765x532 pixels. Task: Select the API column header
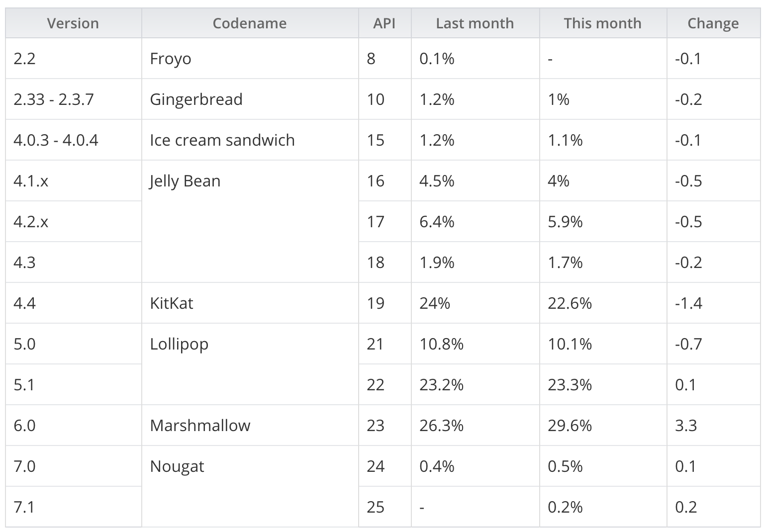click(384, 23)
